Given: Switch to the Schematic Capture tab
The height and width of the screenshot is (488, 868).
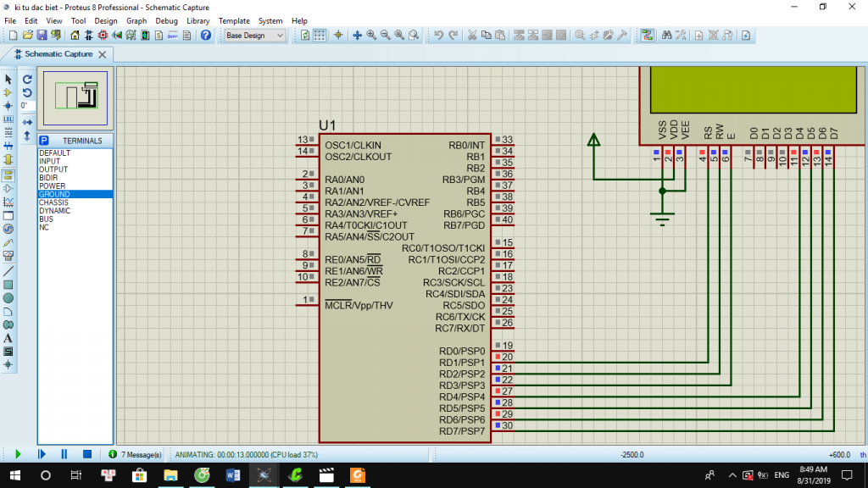Looking at the screenshot, I should (x=57, y=53).
